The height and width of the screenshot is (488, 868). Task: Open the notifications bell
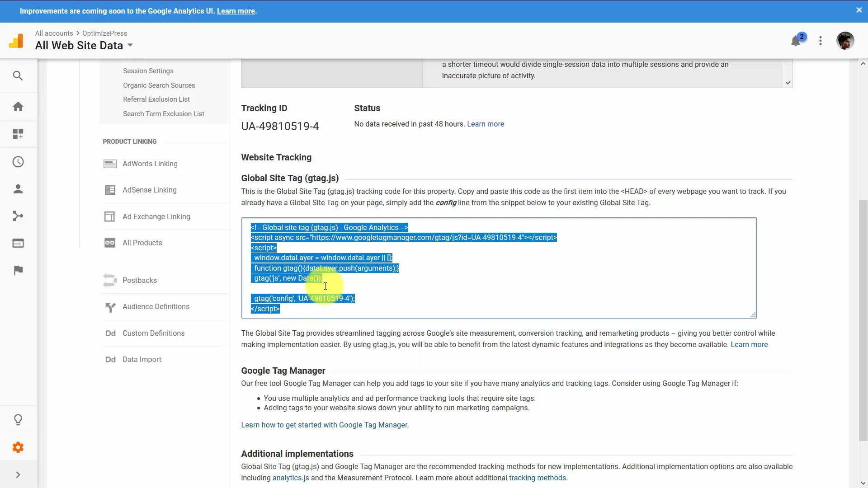tap(796, 40)
